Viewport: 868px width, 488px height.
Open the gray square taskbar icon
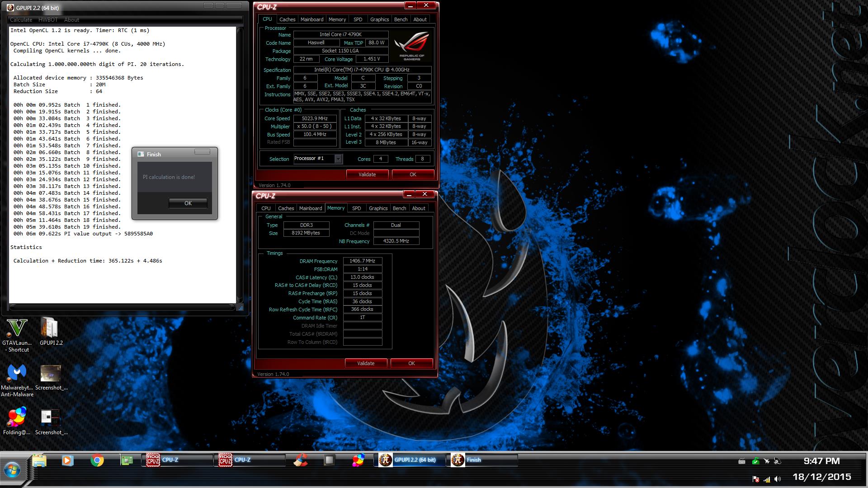tap(329, 460)
